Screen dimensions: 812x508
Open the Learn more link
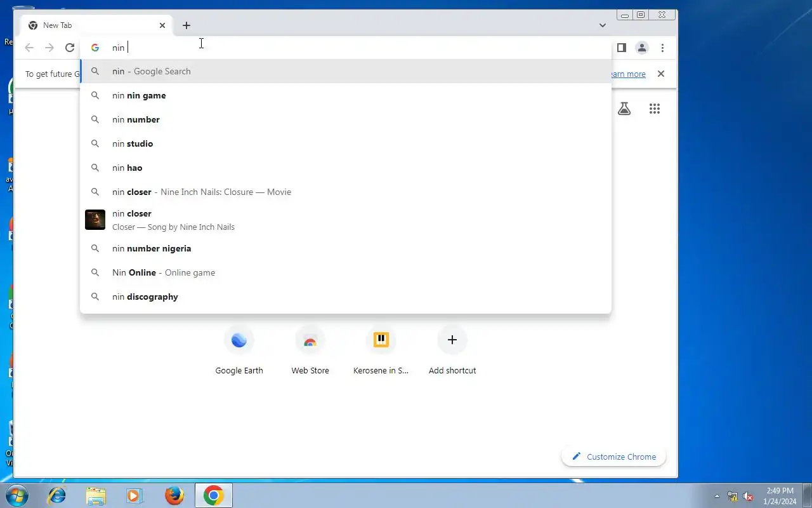[x=627, y=74]
